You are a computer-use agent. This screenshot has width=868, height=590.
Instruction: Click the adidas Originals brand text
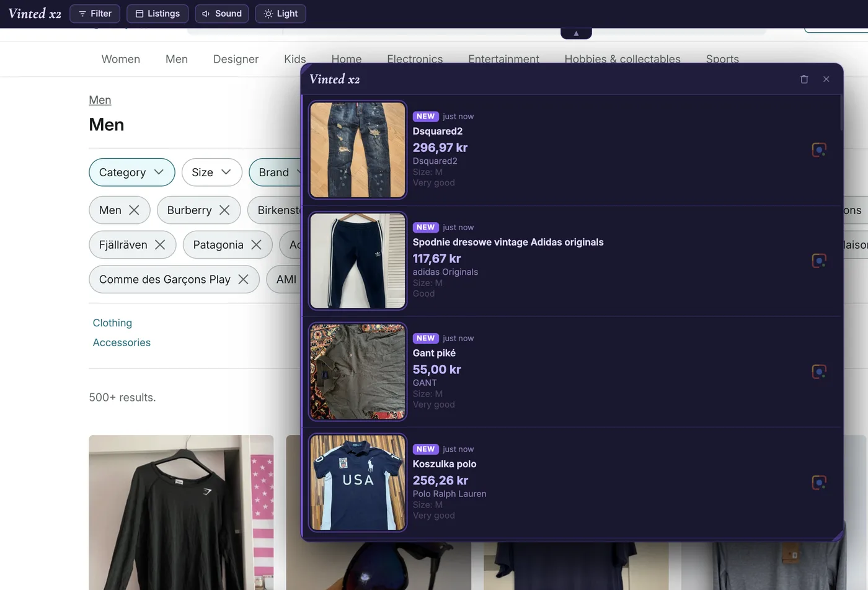[x=445, y=272]
